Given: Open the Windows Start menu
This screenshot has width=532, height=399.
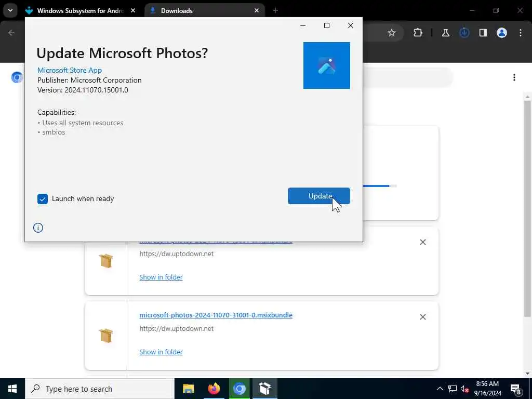Looking at the screenshot, I should click(12, 389).
